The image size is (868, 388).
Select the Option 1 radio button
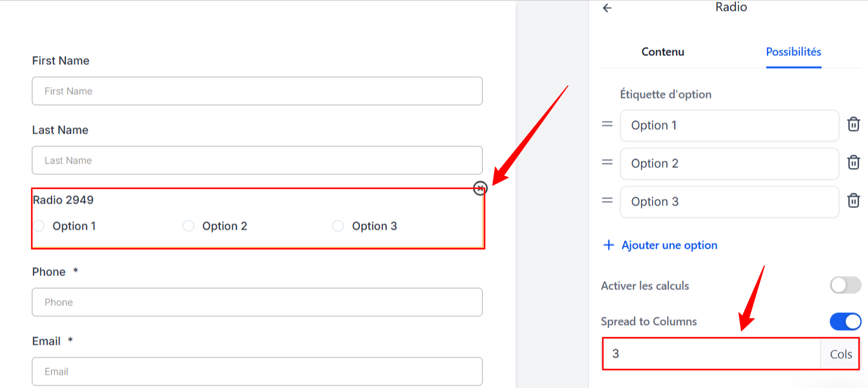coord(39,226)
